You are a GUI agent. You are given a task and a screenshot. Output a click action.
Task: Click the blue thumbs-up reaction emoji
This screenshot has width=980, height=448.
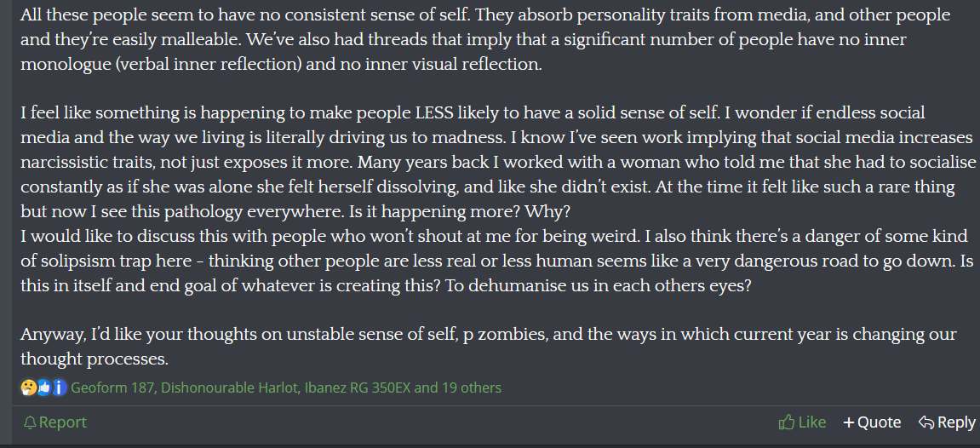pos(43,388)
